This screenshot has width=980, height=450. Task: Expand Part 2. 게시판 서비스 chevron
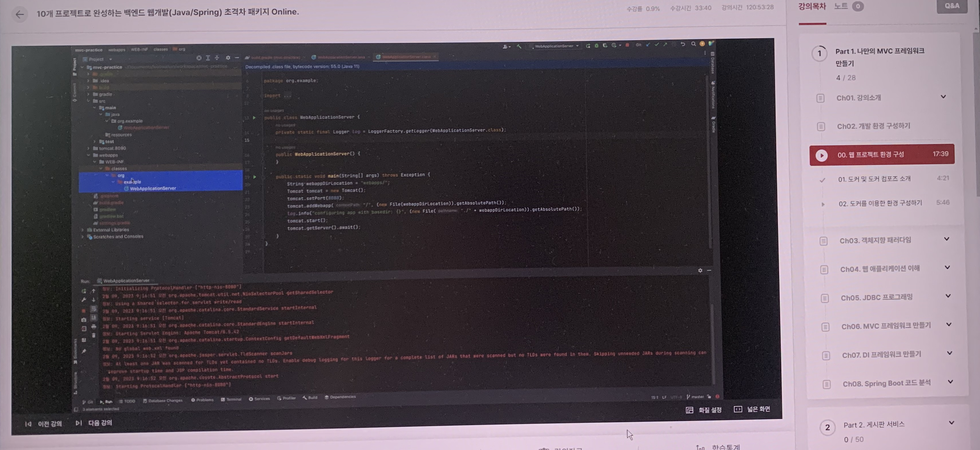tap(951, 423)
